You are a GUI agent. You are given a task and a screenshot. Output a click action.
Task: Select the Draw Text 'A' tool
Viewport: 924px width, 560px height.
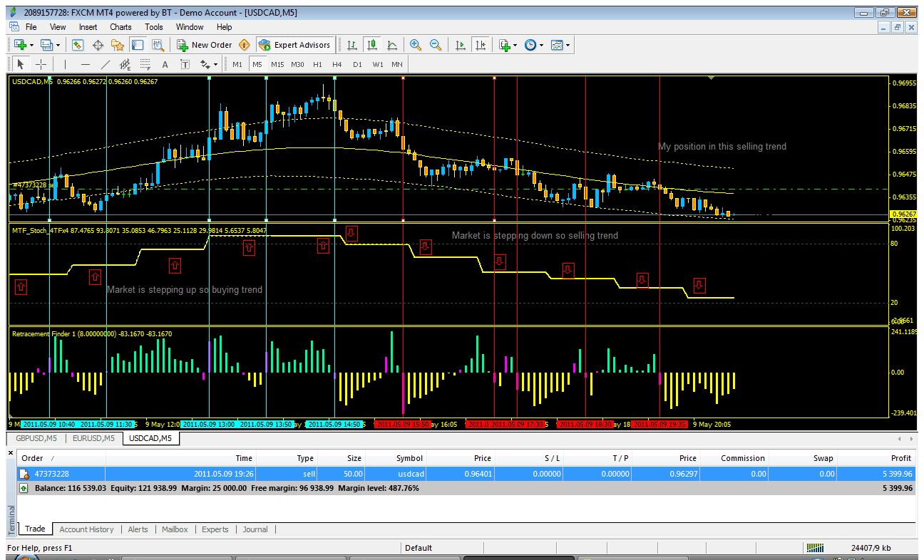[x=165, y=64]
